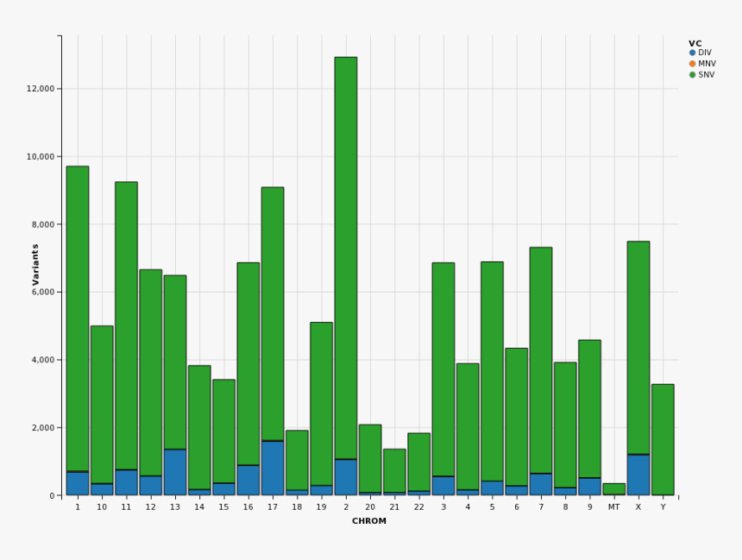Select the blue DIV segment for chromosome 2
This screenshot has width=742, height=560.
346,477
